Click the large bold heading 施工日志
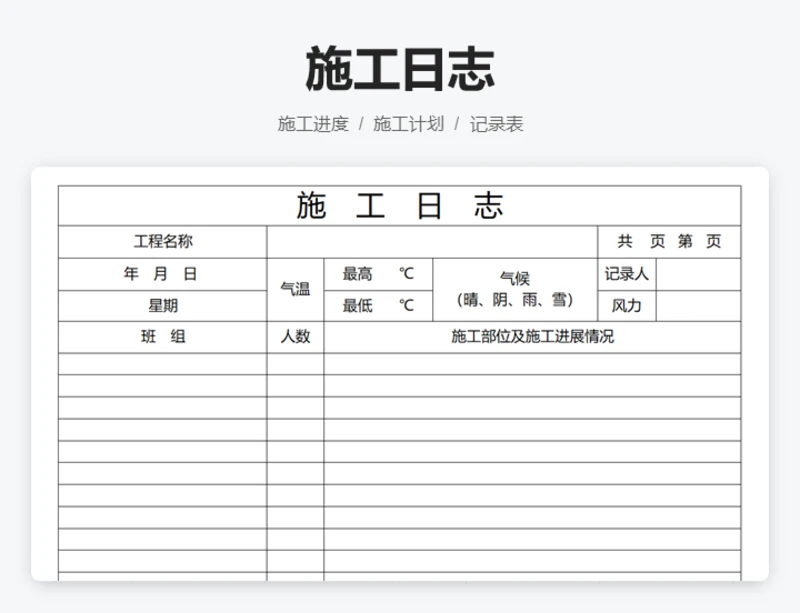The height and width of the screenshot is (613, 800). (x=399, y=68)
